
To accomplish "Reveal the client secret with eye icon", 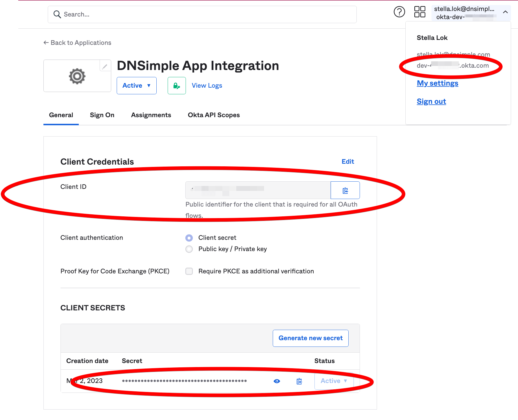I will coord(277,381).
